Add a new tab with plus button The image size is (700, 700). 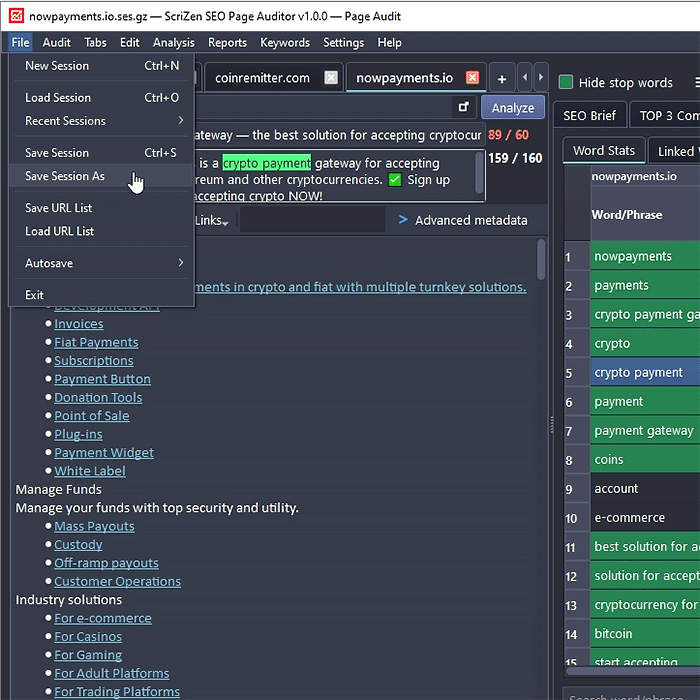[502, 78]
